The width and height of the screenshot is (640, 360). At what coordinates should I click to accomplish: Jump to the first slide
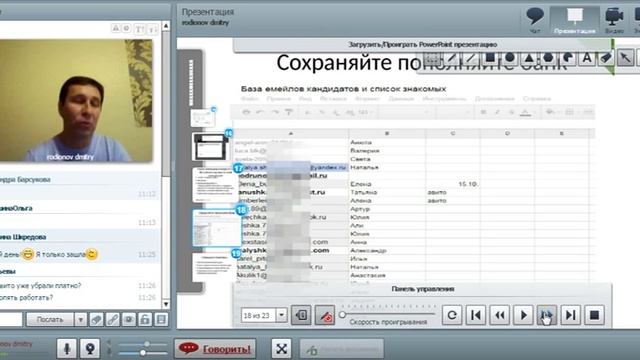tap(476, 315)
